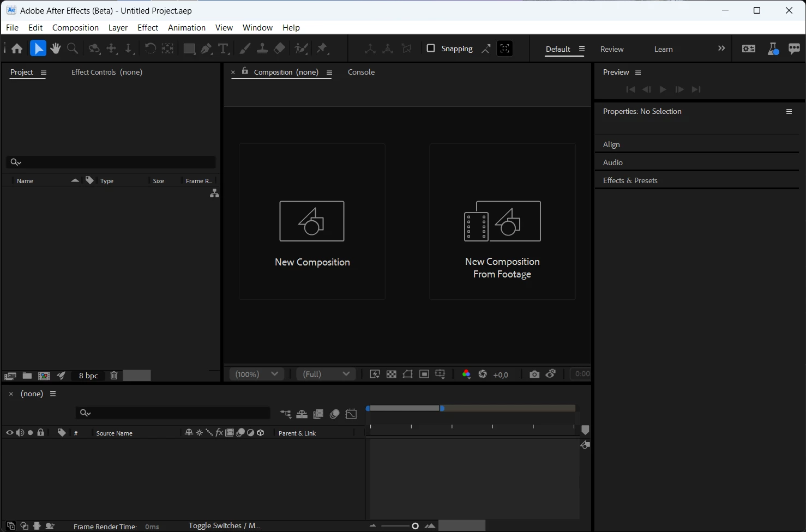
Task: Click the project flowchart view icon
Action: (215, 194)
